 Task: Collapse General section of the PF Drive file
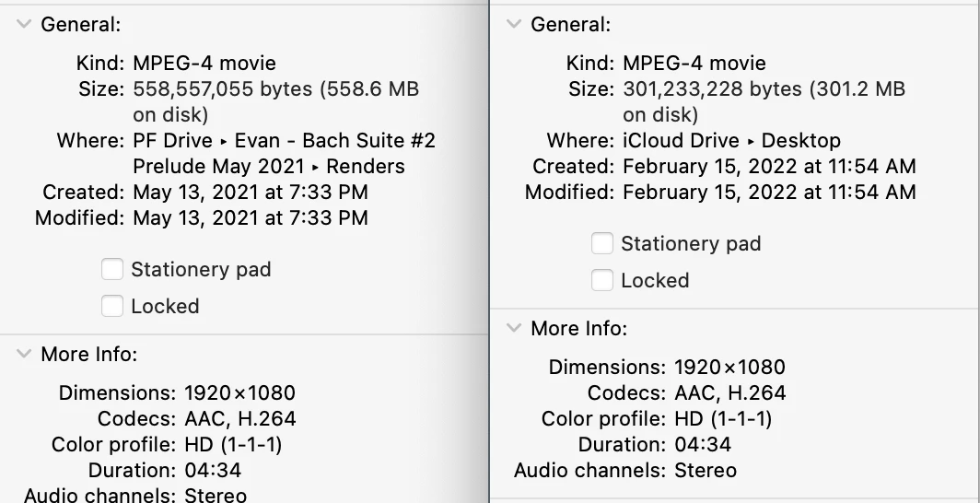pos(24,26)
